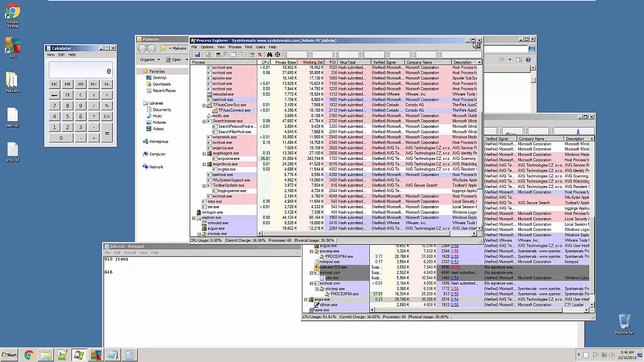
Task: Click the Calculator taskbar button
Action: point(129,355)
